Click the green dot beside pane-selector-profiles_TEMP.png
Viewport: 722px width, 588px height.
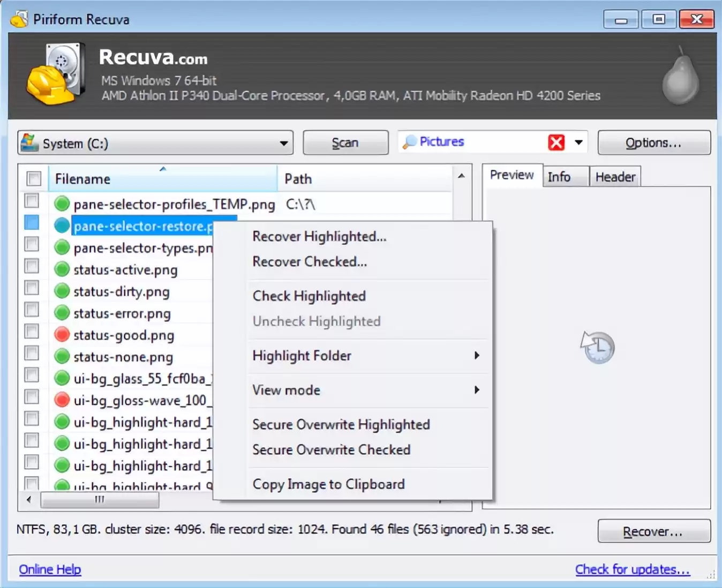pos(62,204)
